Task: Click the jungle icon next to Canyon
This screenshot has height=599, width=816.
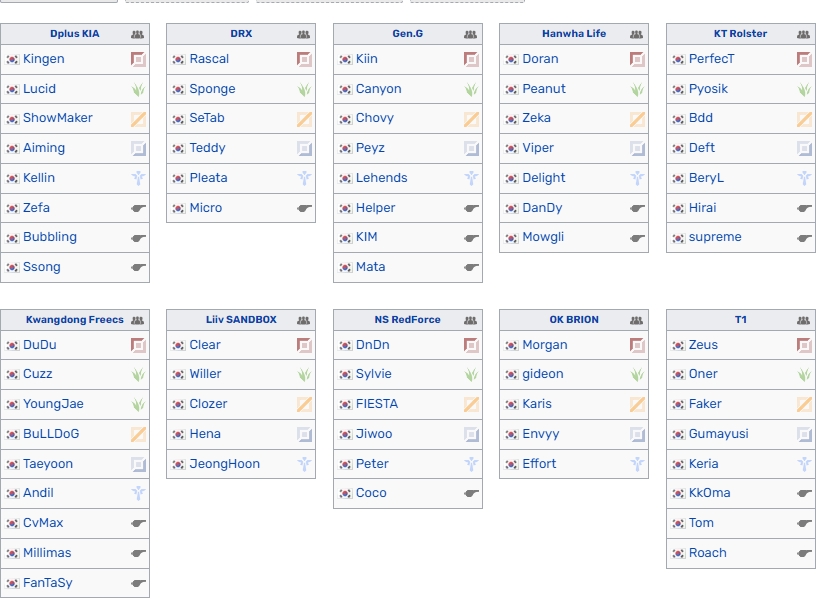Action: 471,89
